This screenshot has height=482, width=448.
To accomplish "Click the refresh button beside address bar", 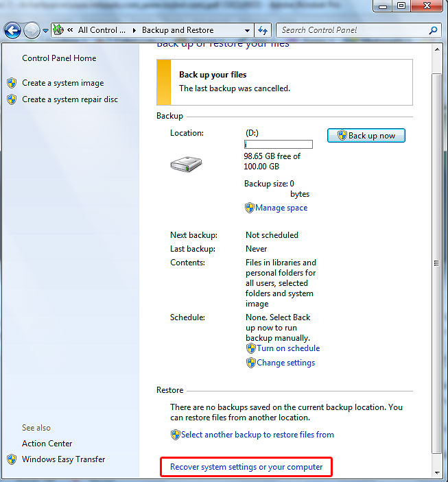I will 262,30.
